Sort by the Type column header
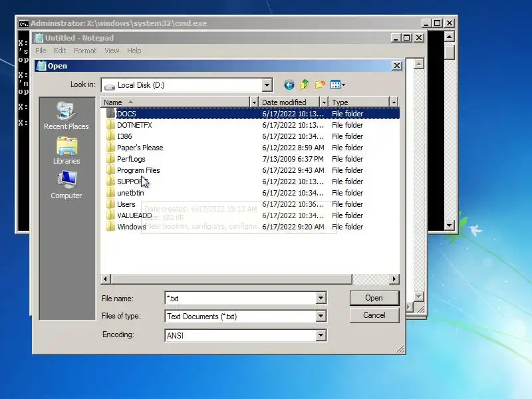Viewport: 532px width, 399px height. pos(359,102)
